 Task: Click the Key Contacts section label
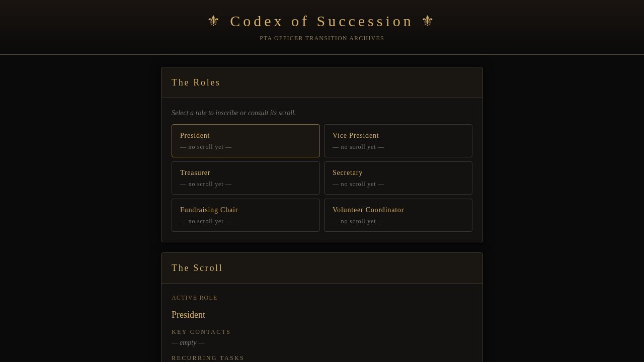click(201, 332)
